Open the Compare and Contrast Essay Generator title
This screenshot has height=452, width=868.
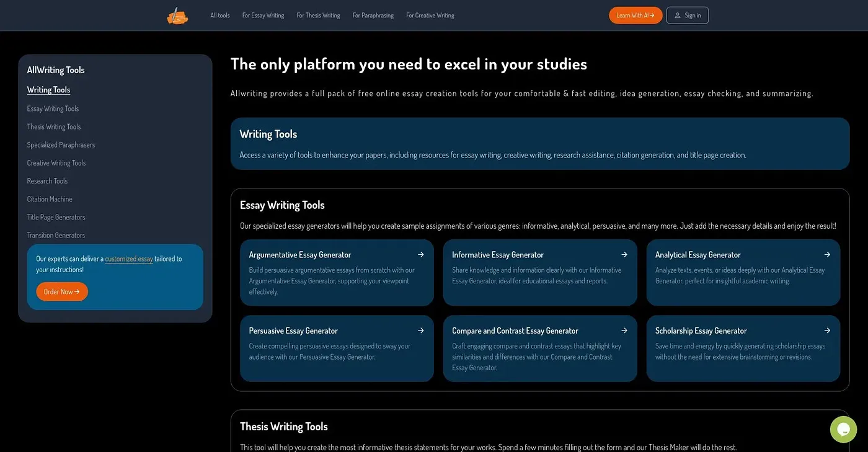[515, 330]
